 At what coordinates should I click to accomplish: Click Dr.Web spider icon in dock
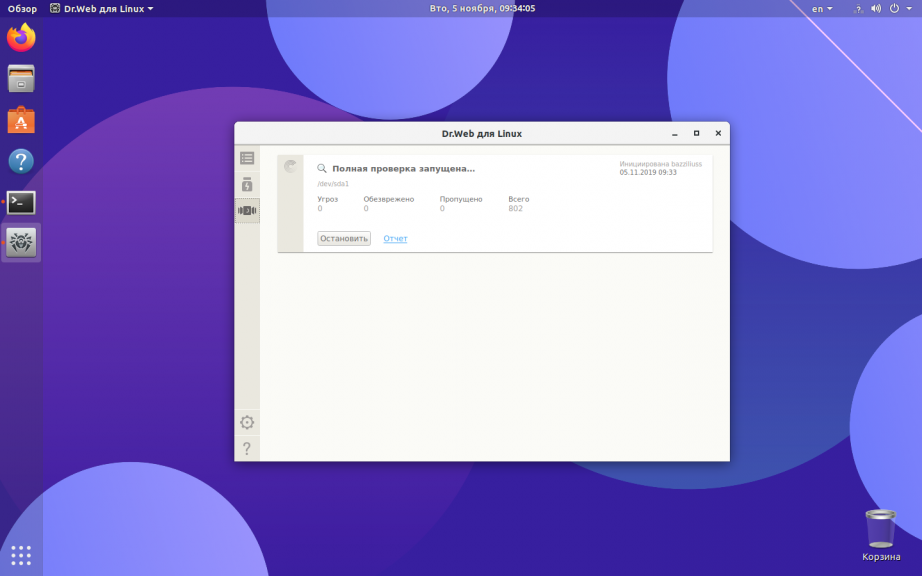pos(21,243)
